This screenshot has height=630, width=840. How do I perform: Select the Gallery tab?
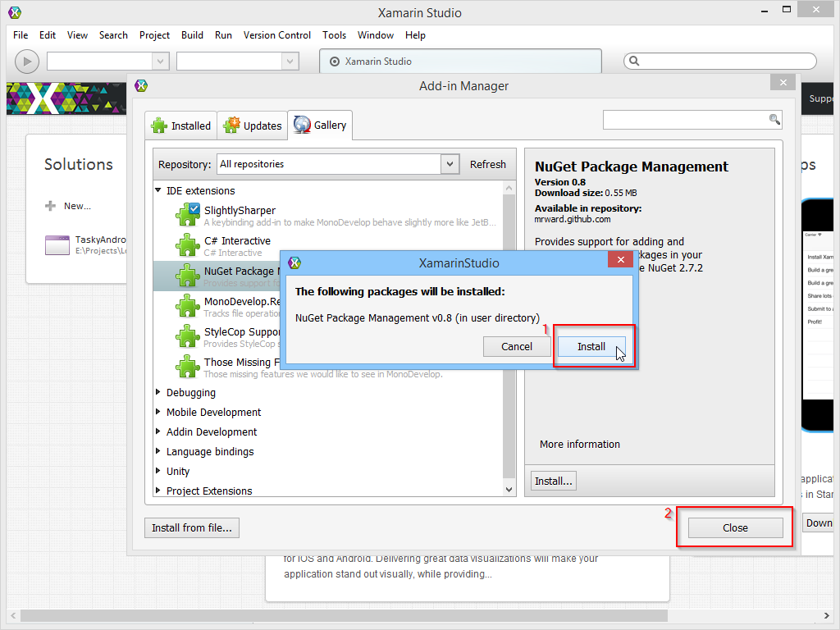(320, 126)
